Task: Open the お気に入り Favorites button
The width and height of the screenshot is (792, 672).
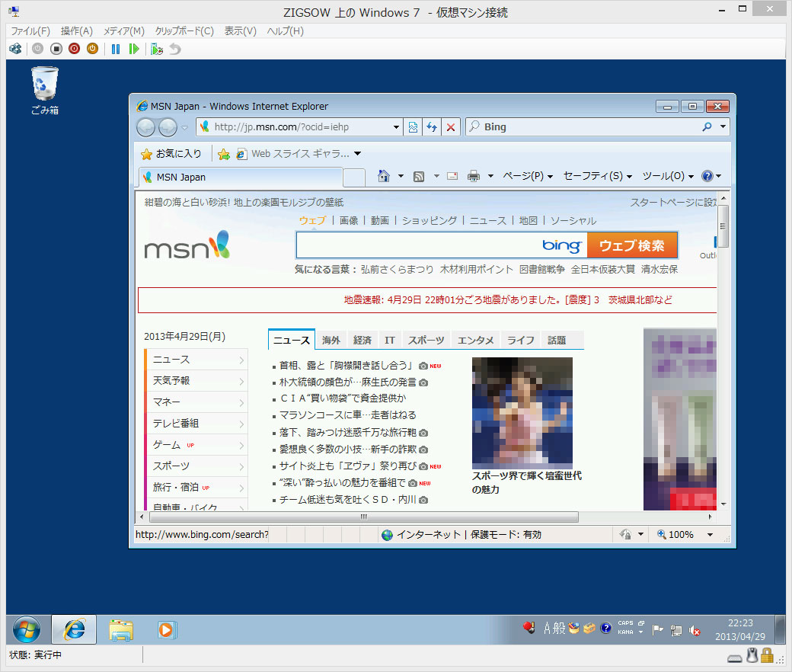Action: tap(171, 154)
